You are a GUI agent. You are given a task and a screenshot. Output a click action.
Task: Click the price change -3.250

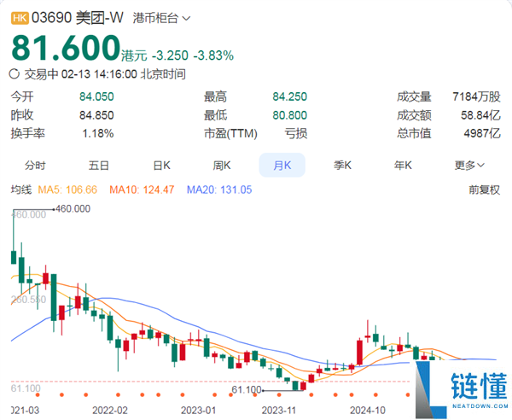tap(170, 55)
